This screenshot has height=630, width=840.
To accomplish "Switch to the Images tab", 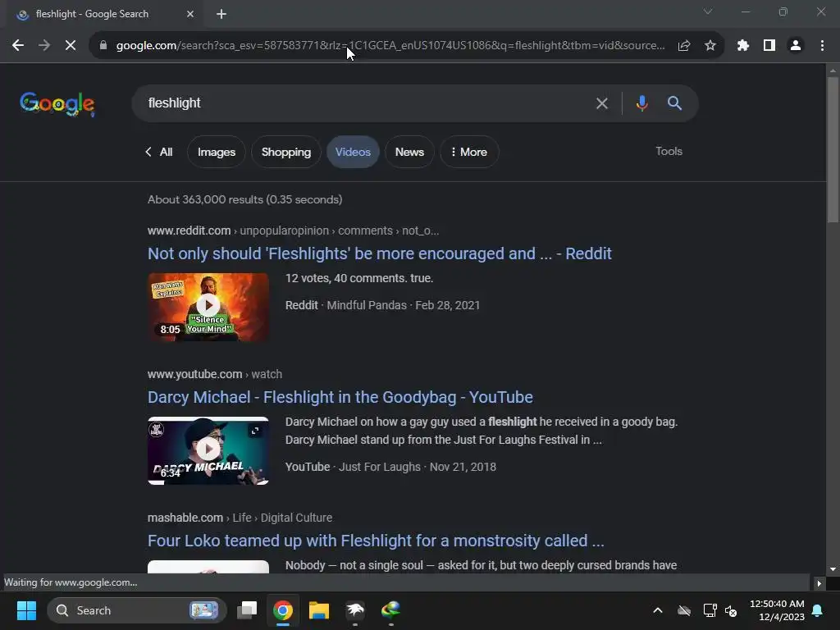I will click(x=217, y=152).
